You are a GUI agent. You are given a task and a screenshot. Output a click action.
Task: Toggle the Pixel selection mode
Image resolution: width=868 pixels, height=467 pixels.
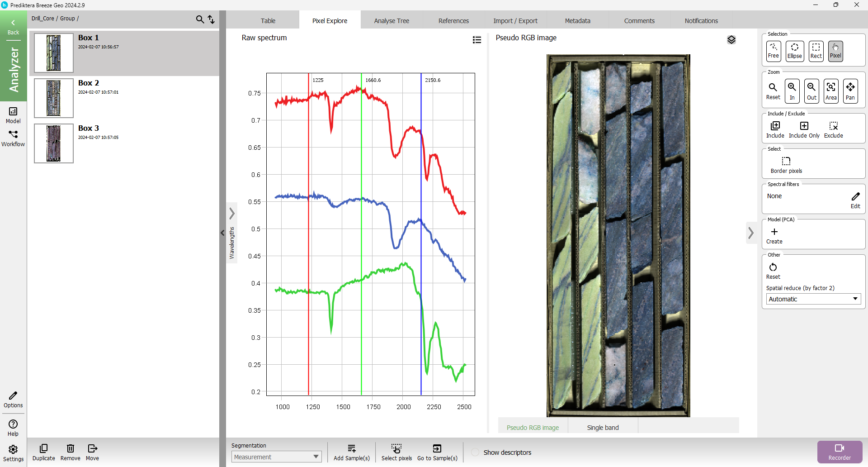tap(835, 51)
